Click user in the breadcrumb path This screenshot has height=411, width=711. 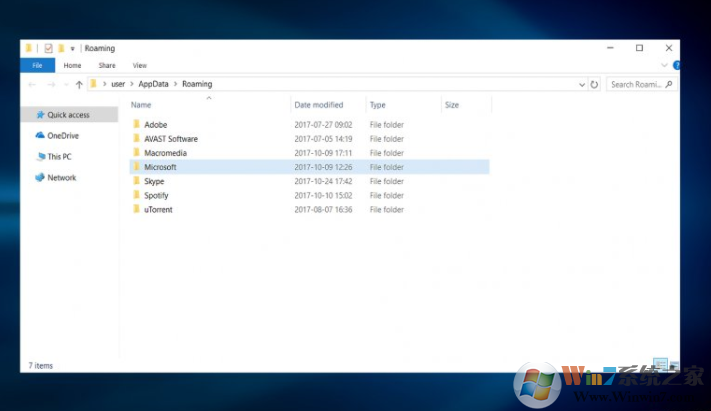(x=118, y=85)
